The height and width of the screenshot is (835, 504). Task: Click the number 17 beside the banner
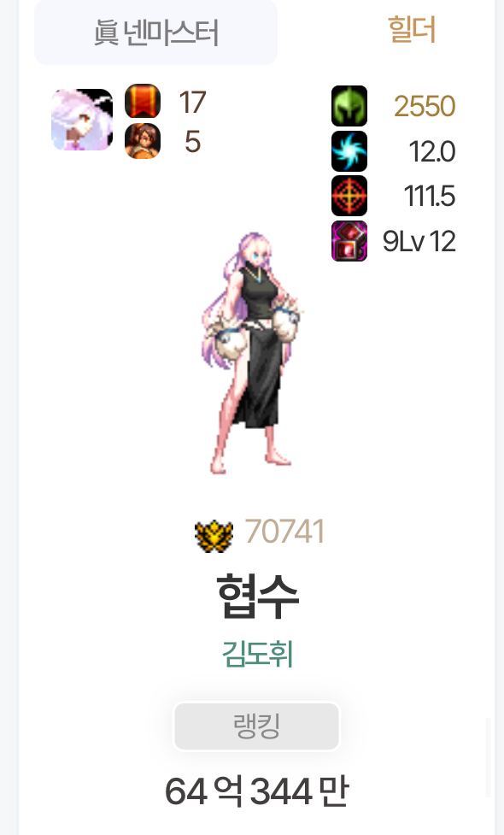[192, 103]
